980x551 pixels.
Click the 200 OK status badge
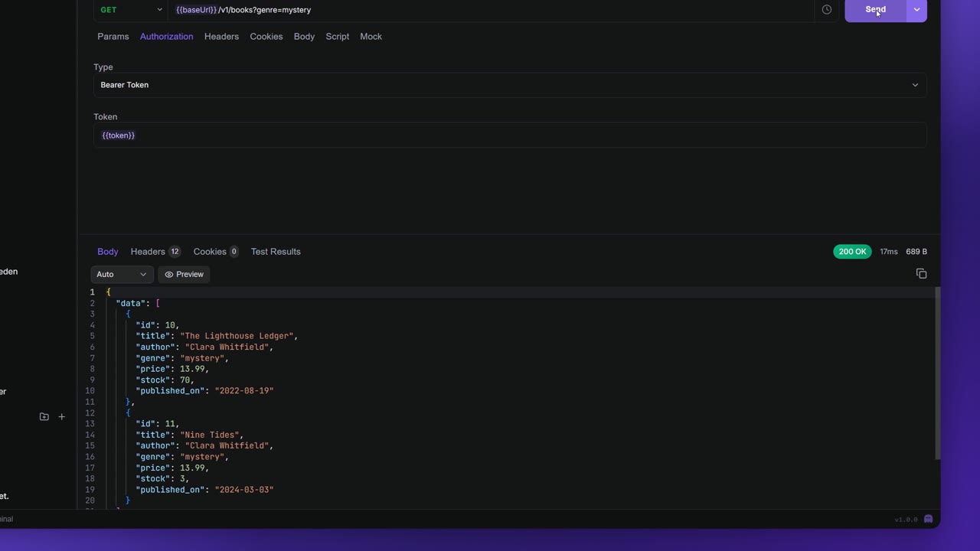coord(852,252)
